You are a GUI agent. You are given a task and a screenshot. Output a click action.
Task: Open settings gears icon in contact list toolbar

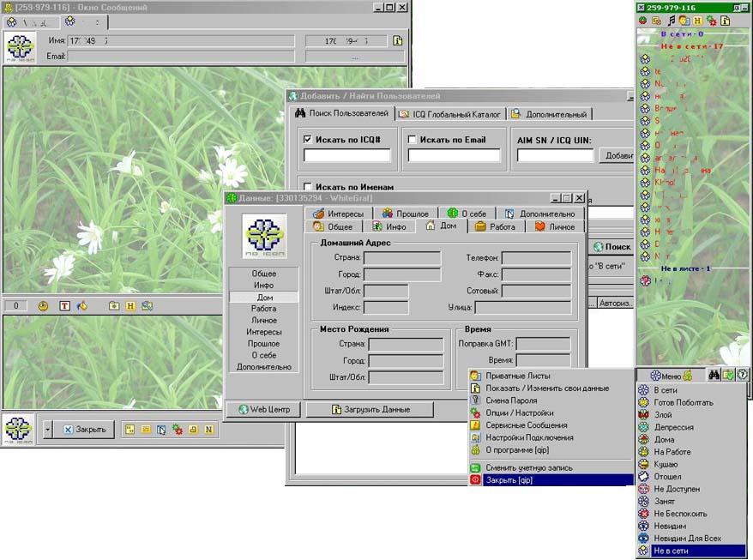(x=711, y=21)
